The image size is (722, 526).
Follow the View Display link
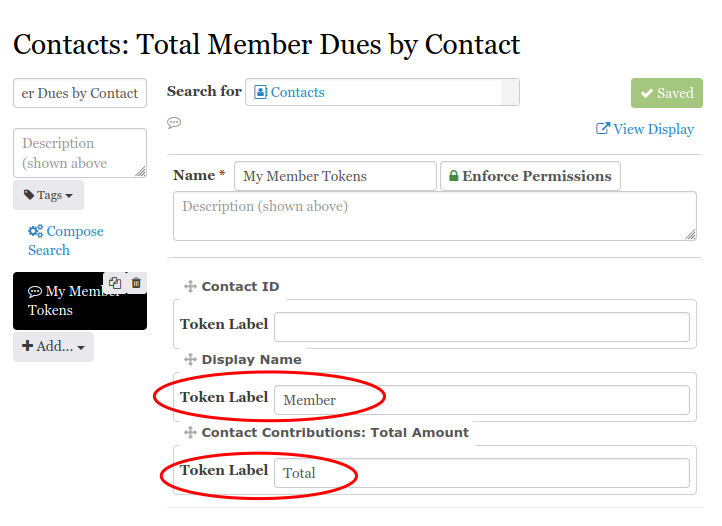[x=645, y=129]
